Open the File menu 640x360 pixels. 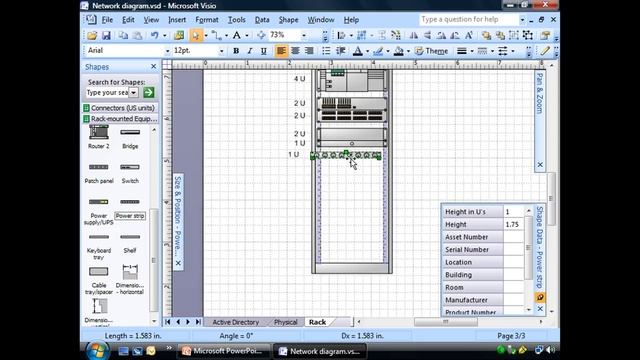(x=107, y=20)
